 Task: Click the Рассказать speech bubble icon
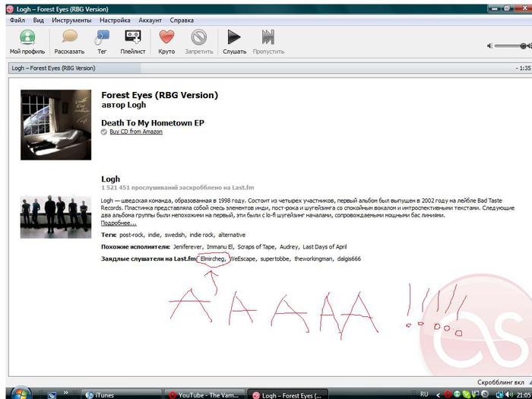(x=70, y=36)
